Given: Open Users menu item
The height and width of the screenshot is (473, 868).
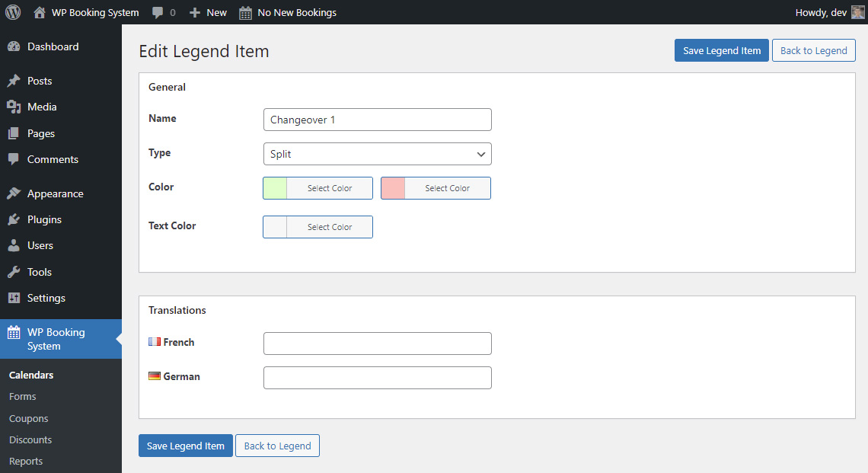Looking at the screenshot, I should pos(40,245).
